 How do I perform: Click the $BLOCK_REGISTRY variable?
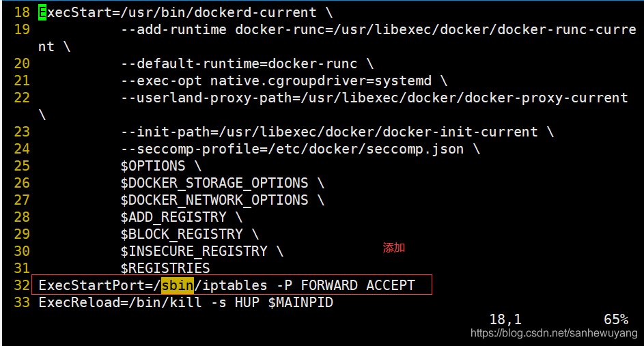tap(182, 234)
